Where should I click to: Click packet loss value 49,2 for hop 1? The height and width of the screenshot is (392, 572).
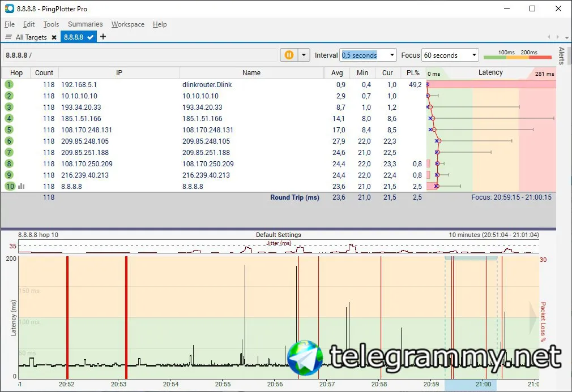[415, 84]
